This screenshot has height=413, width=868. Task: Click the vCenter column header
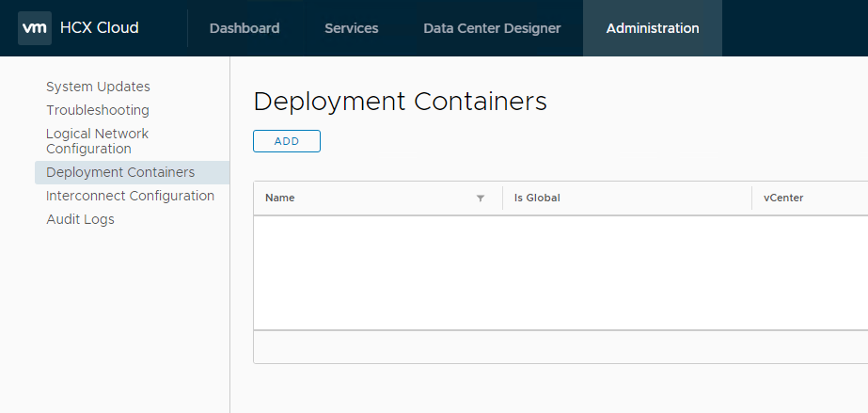pos(783,199)
